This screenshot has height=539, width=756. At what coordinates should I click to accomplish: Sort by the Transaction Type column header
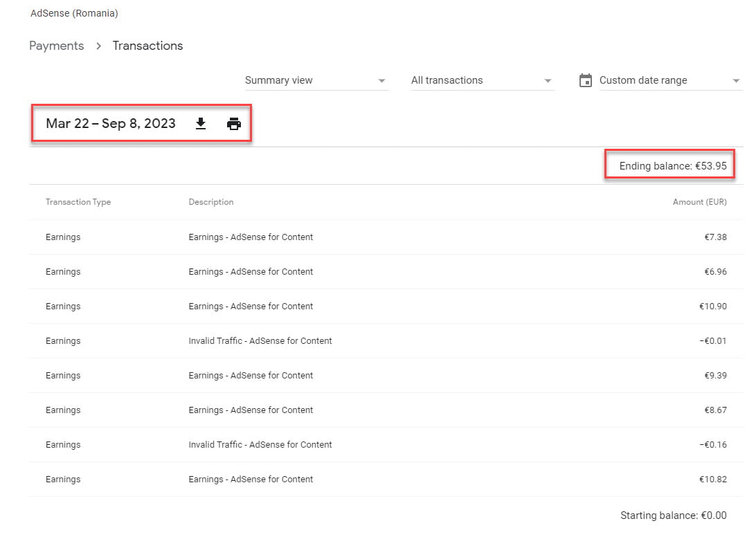pyautogui.click(x=78, y=202)
